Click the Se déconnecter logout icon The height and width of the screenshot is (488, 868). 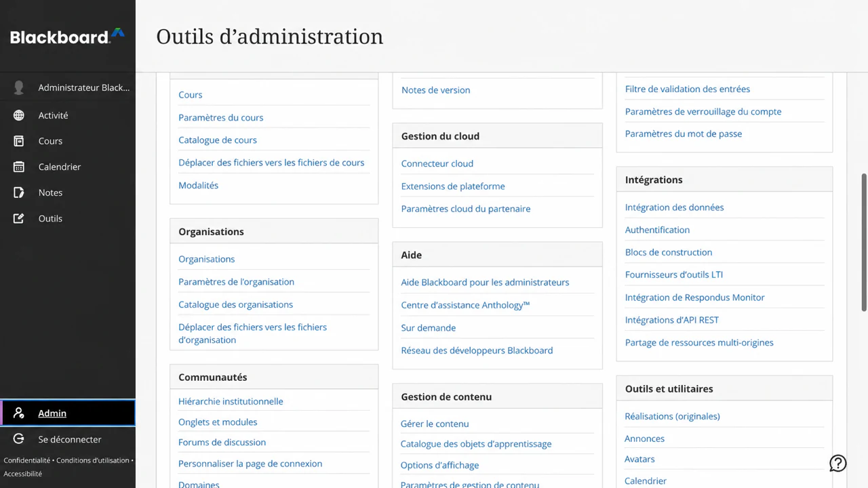[x=19, y=439]
